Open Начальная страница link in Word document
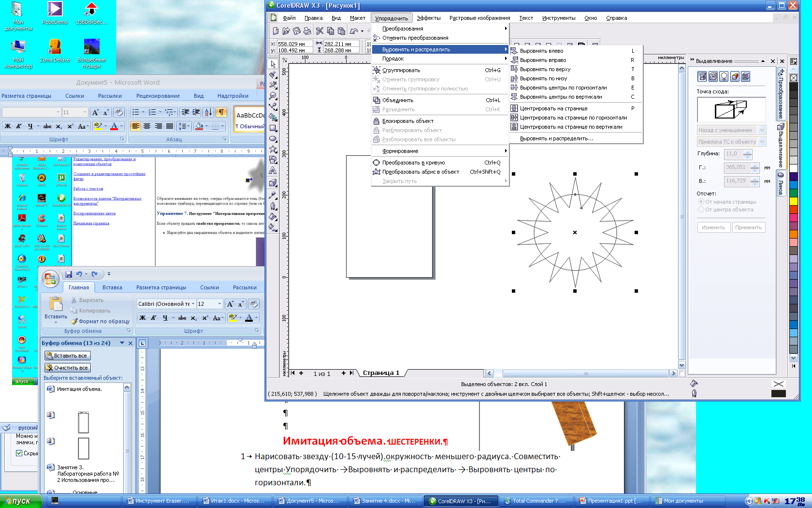Screen dimensions: 812x508 pyautogui.click(x=91, y=223)
